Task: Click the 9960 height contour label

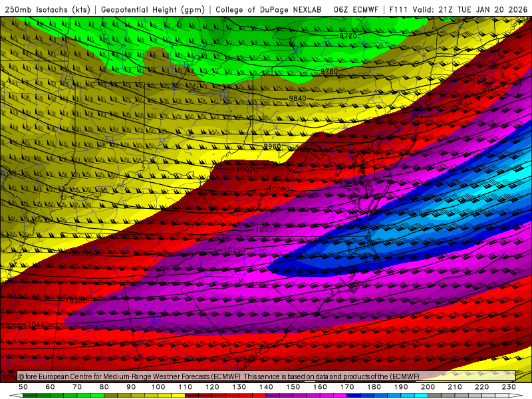Action: tap(273, 146)
